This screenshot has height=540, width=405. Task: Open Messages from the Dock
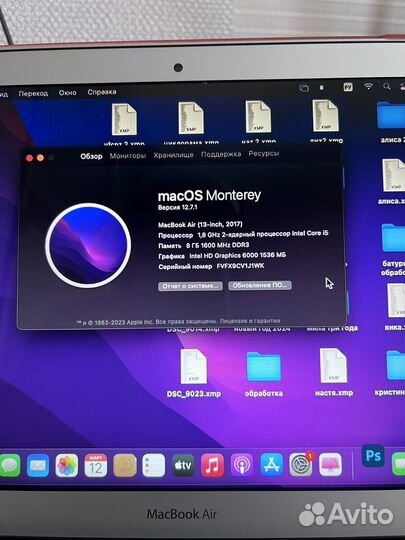point(9,465)
